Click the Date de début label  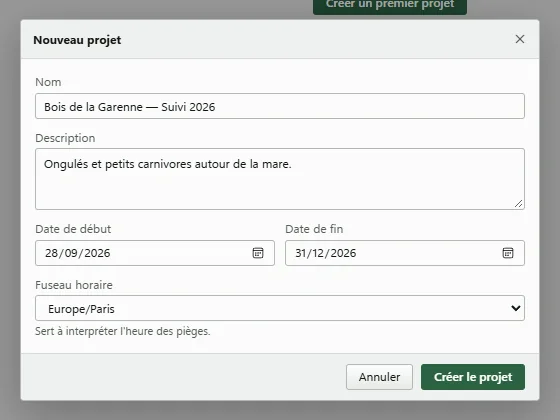(73, 229)
